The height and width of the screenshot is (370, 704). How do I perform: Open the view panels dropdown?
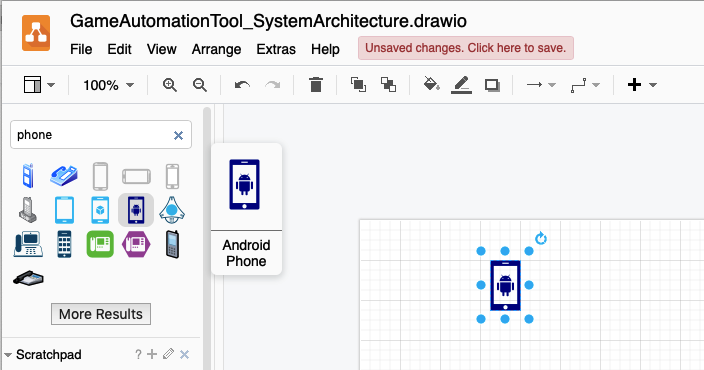tap(39, 84)
